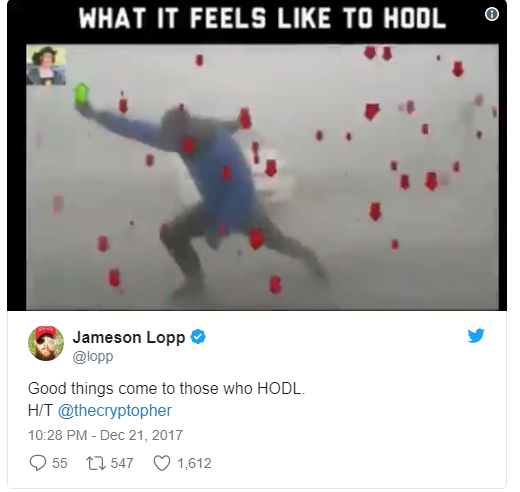Click the green arrow in the video

click(x=81, y=93)
